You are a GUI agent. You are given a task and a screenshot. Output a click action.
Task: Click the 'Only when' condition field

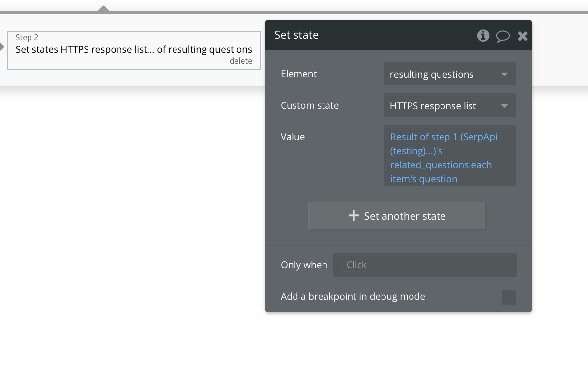[424, 265]
